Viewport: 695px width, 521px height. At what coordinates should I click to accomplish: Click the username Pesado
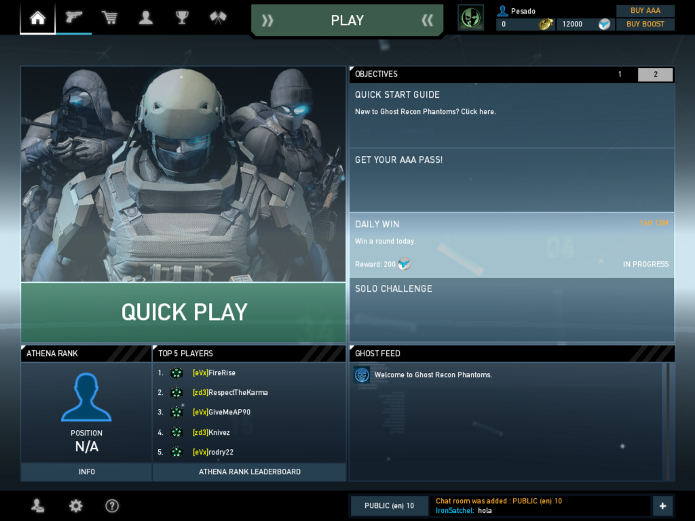pos(523,11)
